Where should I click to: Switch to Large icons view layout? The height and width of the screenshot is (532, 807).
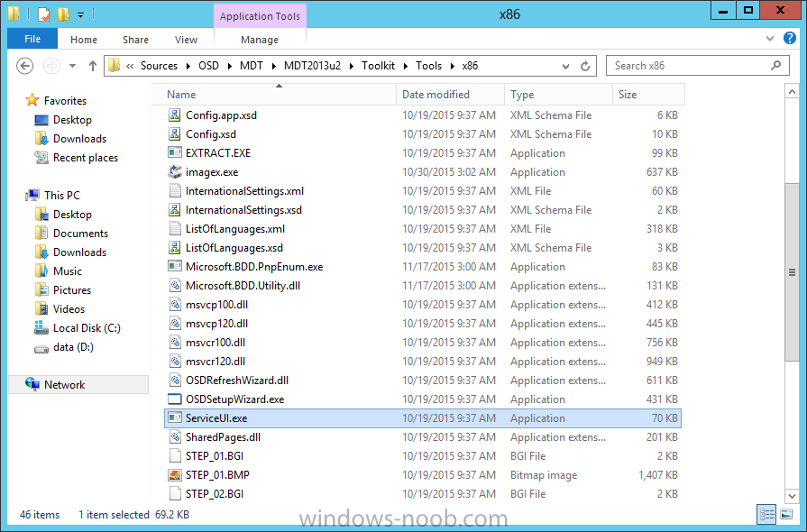[x=786, y=514]
